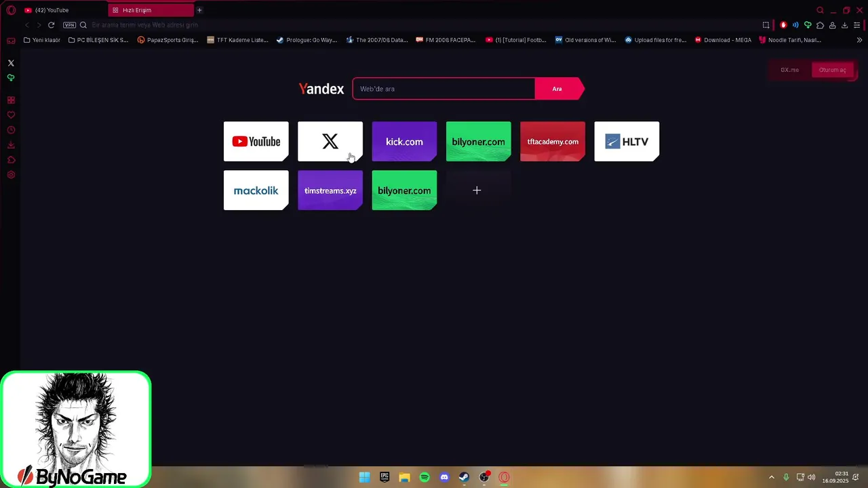The image size is (868, 488).
Task: Open the red ad blocker extension icon
Action: click(x=783, y=25)
